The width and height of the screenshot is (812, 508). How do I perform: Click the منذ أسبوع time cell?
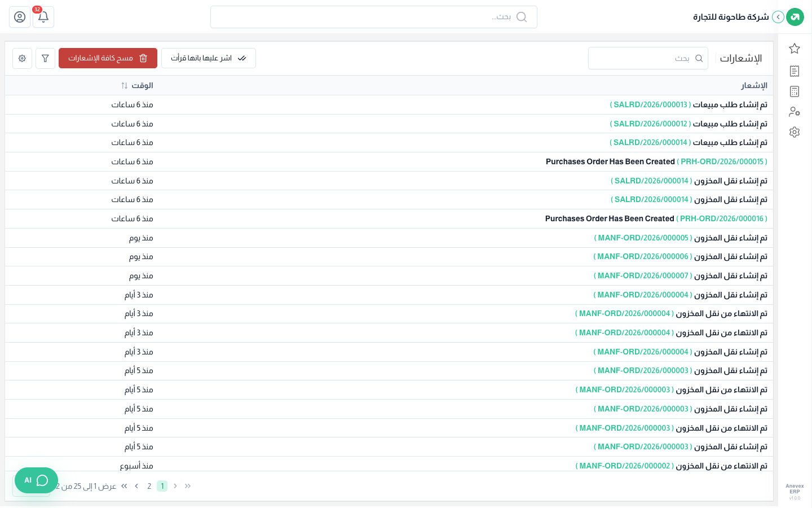point(136,466)
